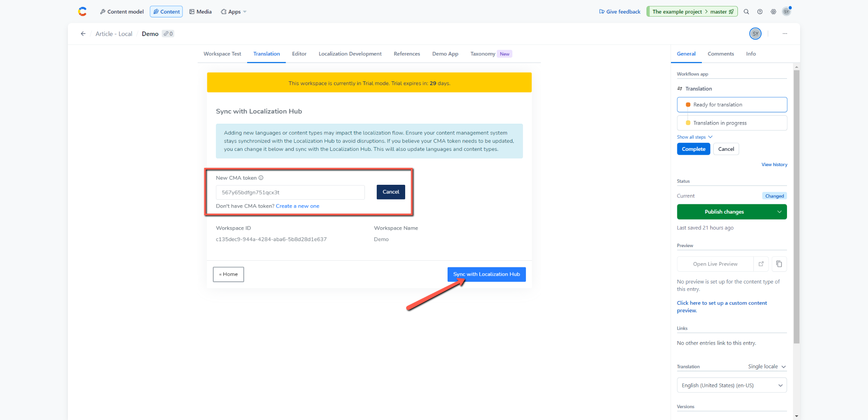The height and width of the screenshot is (420, 868).
Task: Click the Contentful logo icon
Action: 82,11
